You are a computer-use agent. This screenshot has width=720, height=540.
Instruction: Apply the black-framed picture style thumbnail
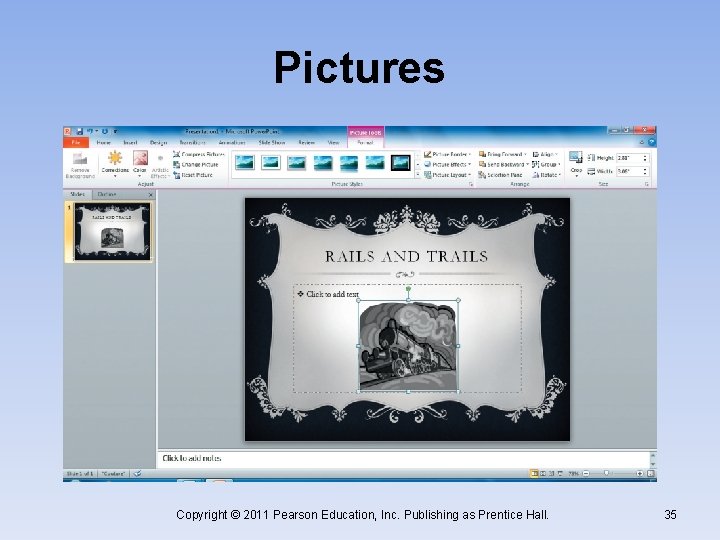[x=400, y=163]
